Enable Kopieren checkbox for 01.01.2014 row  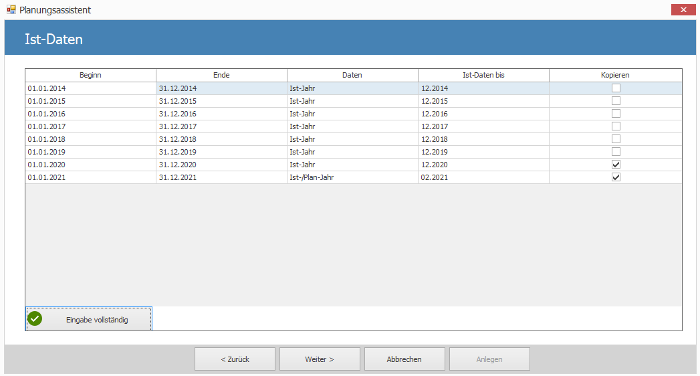click(616, 88)
